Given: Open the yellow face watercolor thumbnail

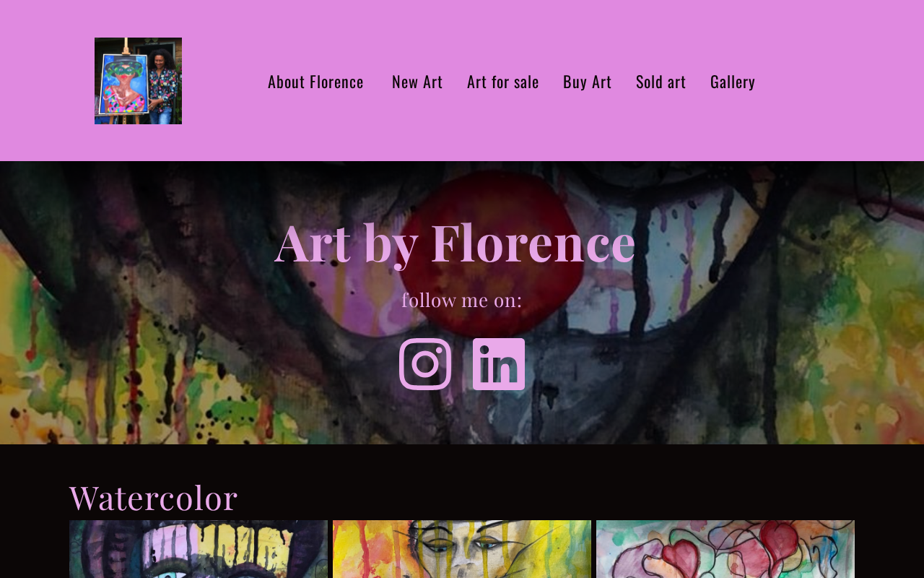Looking at the screenshot, I should tap(462, 549).
